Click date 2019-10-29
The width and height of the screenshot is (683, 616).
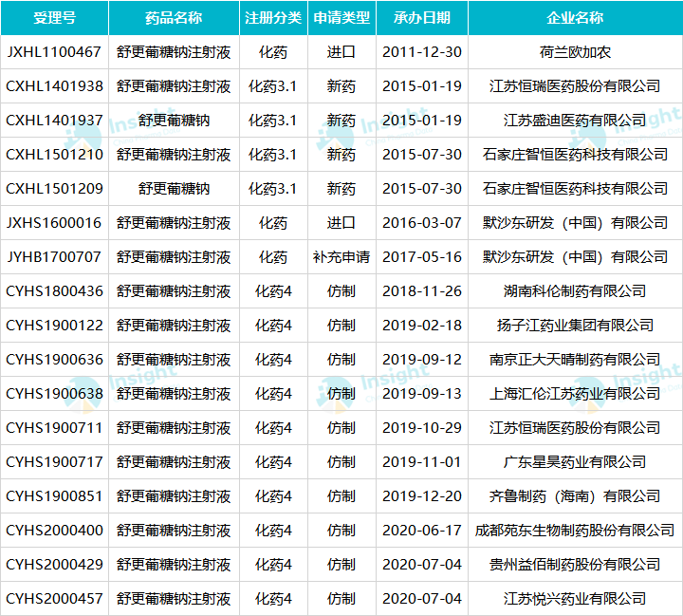[421, 428]
